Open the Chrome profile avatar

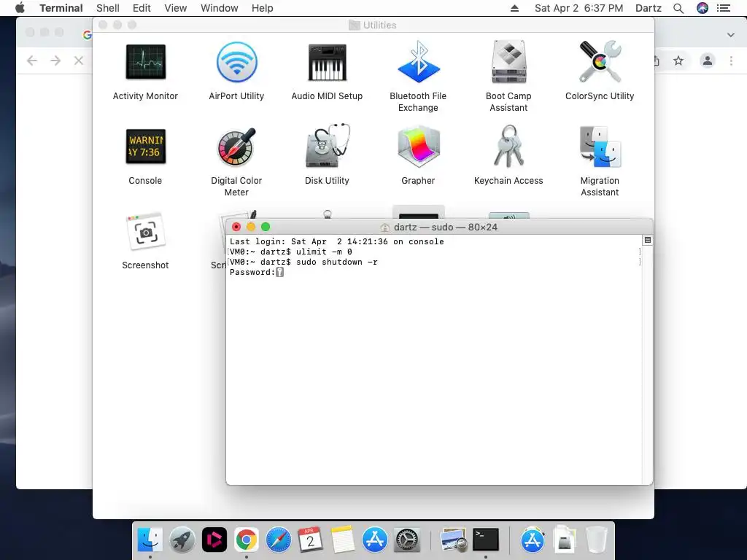708,61
